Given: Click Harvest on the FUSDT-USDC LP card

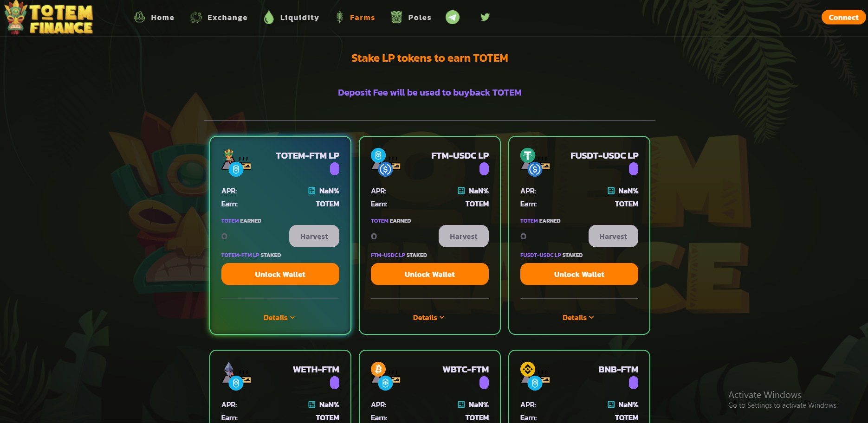Looking at the screenshot, I should 613,236.
